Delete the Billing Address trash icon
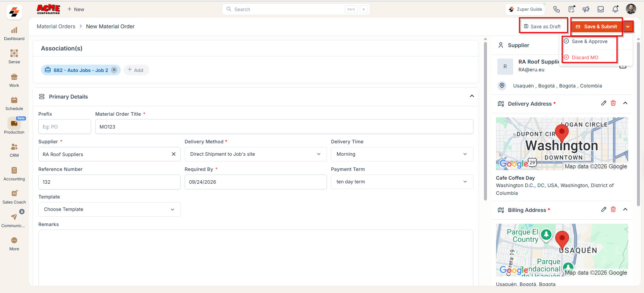The image size is (644, 293). tap(613, 210)
